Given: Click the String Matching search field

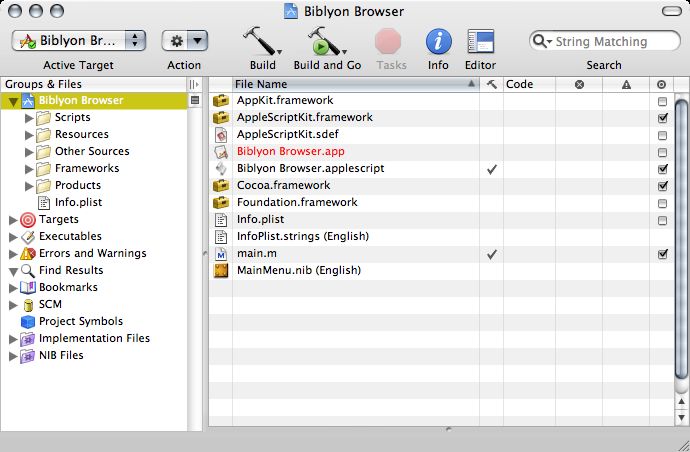Looking at the screenshot, I should pyautogui.click(x=610, y=41).
